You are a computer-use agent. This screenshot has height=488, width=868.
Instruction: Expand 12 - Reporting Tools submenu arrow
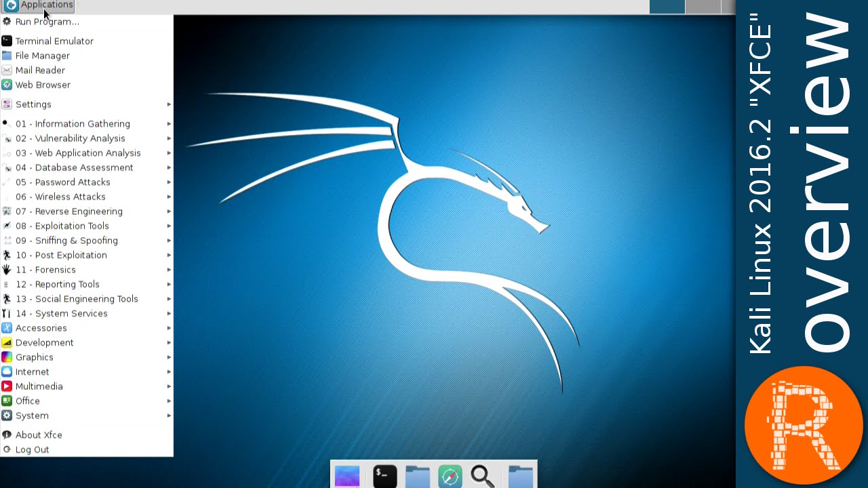(x=169, y=284)
